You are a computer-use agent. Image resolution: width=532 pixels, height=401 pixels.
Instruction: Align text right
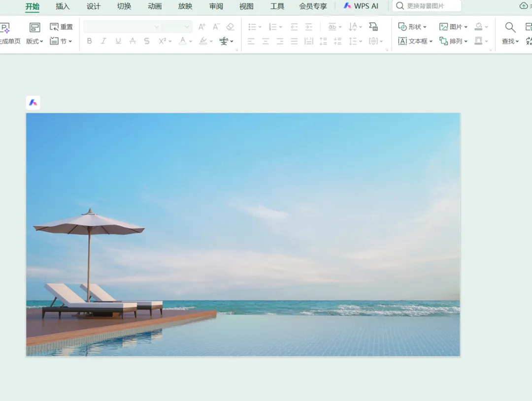pos(280,41)
